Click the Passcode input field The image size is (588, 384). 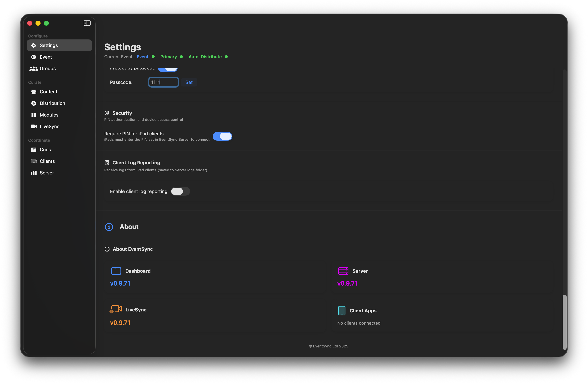click(x=163, y=83)
